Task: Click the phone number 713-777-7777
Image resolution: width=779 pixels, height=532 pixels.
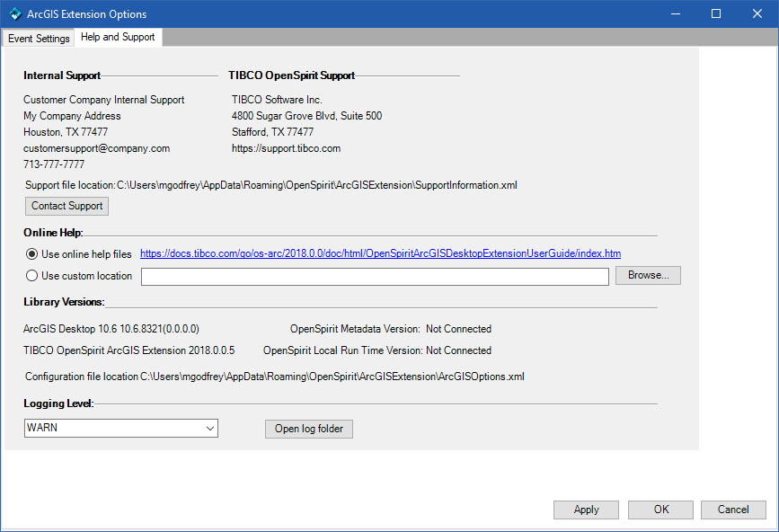Action: (54, 164)
